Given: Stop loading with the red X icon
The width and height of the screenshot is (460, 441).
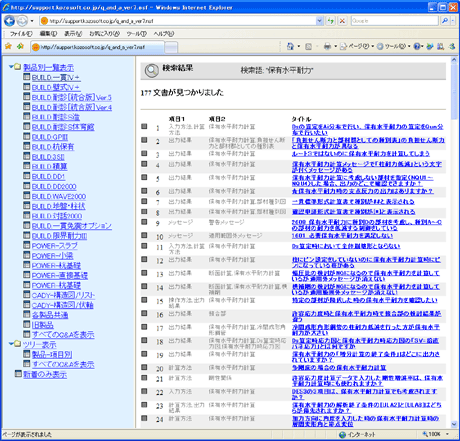Looking at the screenshot, I should pyautogui.click(x=342, y=21).
